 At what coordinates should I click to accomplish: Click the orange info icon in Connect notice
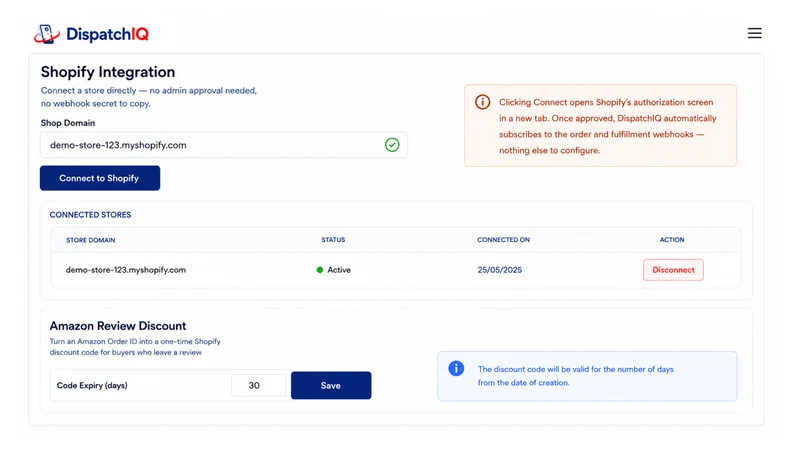[x=482, y=102]
